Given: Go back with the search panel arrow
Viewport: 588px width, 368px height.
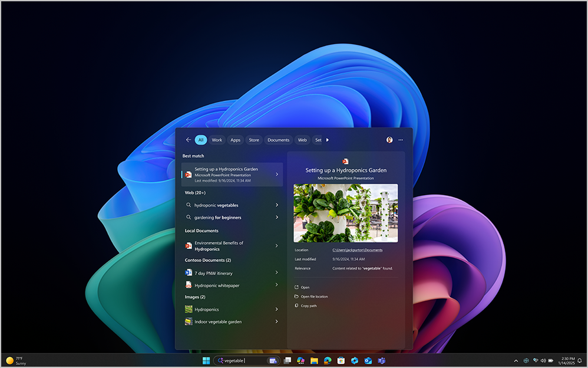Looking at the screenshot, I should [189, 140].
